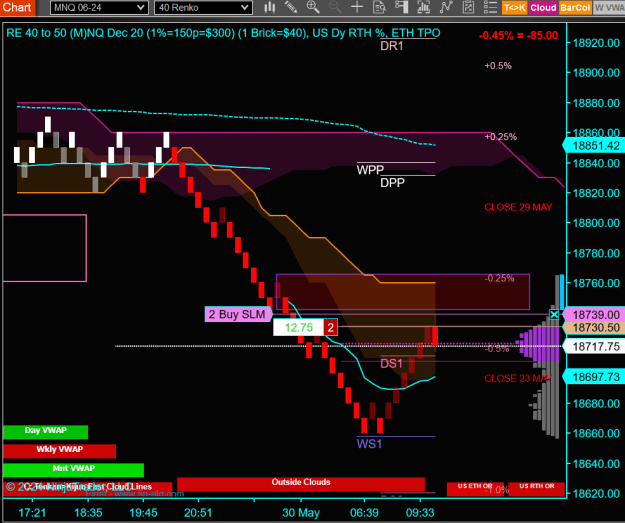The height and width of the screenshot is (523, 625).
Task: Expand the MNQ 06-24 instrument dropdown
Action: [99, 8]
